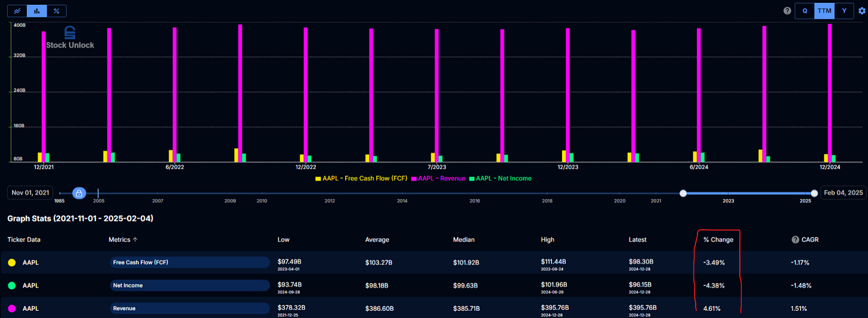This screenshot has height=318, width=868.
Task: Open the Free Cash Flow (FCF) metric pill
Action: pos(190,262)
